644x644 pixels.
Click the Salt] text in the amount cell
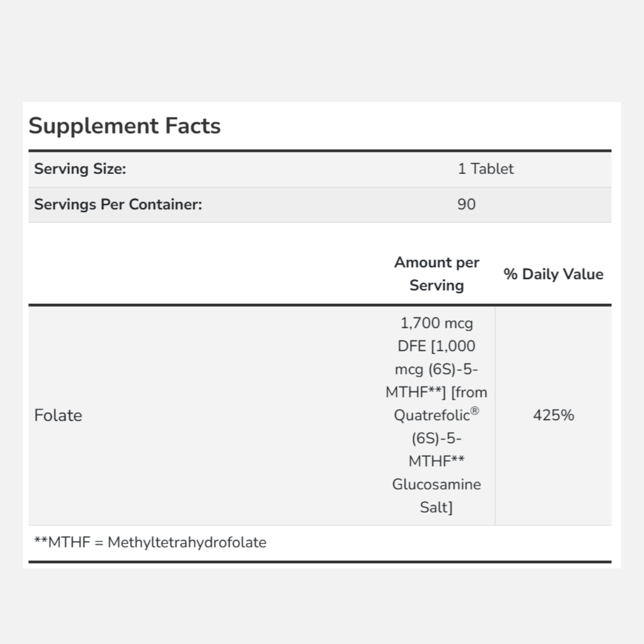point(436,508)
